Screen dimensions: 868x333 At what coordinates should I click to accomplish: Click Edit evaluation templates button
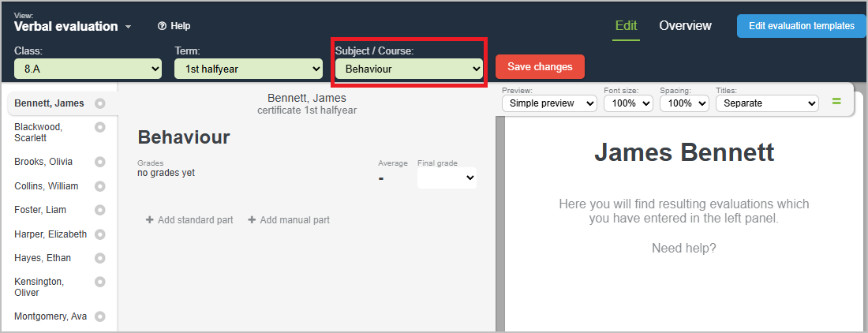(x=801, y=26)
